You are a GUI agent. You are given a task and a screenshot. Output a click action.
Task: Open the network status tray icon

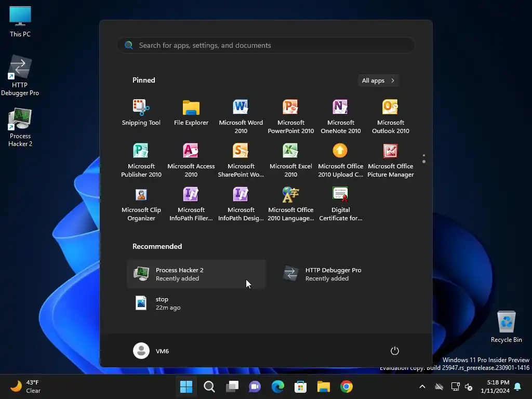[x=455, y=387]
